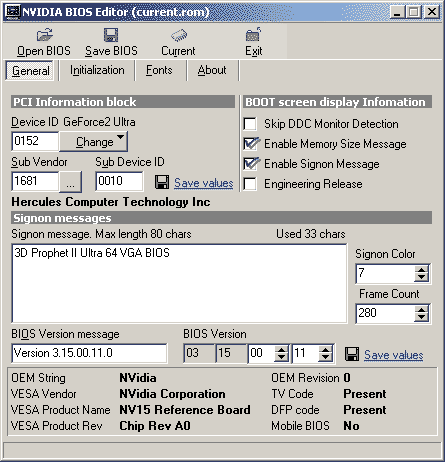Click the 'Chip Rev A0' value
Screen dimensions: 445x462
pyautogui.click(x=155, y=426)
